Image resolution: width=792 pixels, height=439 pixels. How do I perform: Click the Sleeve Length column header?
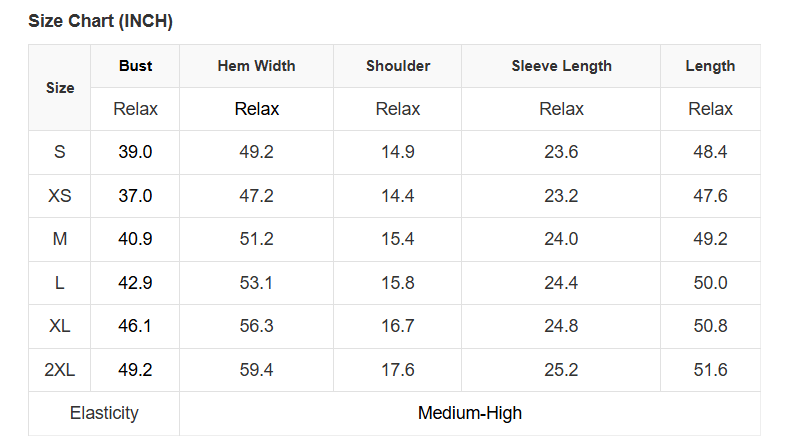[561, 66]
